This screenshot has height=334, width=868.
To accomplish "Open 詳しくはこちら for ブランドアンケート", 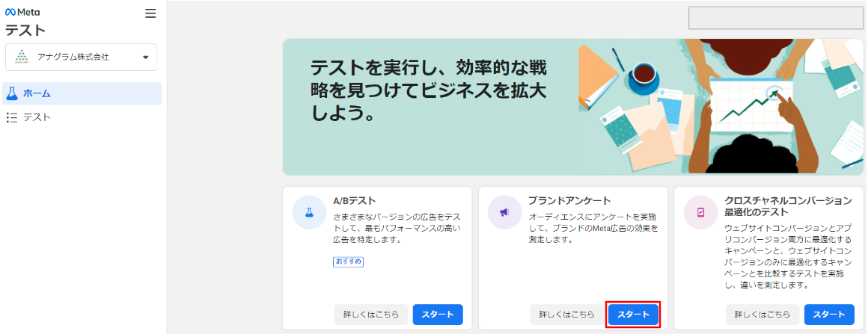I will point(567,315).
